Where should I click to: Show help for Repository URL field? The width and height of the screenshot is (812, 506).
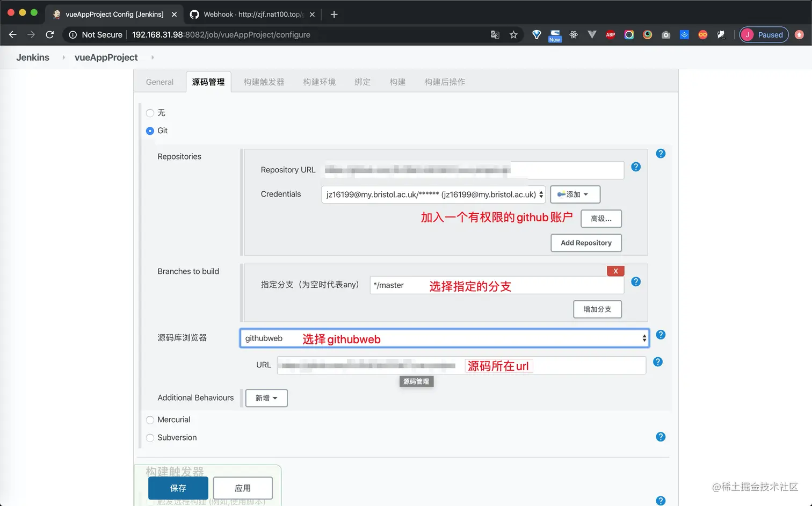tap(636, 167)
